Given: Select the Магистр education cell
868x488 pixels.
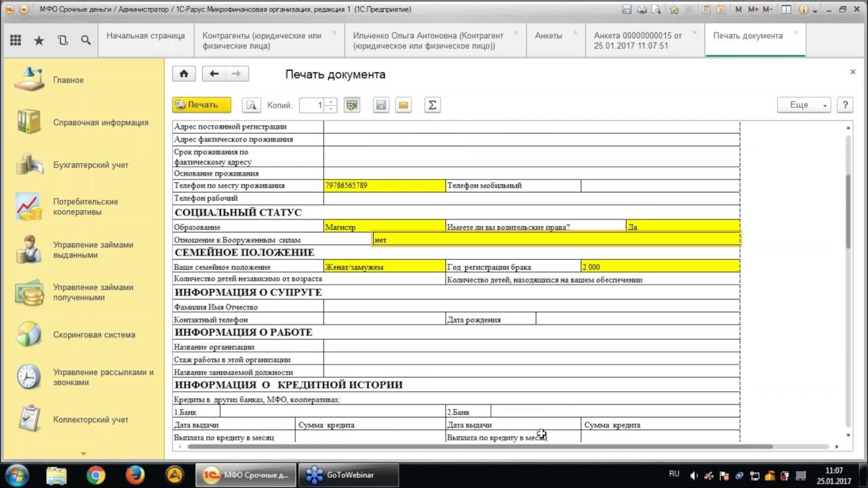Looking at the screenshot, I should (384, 227).
